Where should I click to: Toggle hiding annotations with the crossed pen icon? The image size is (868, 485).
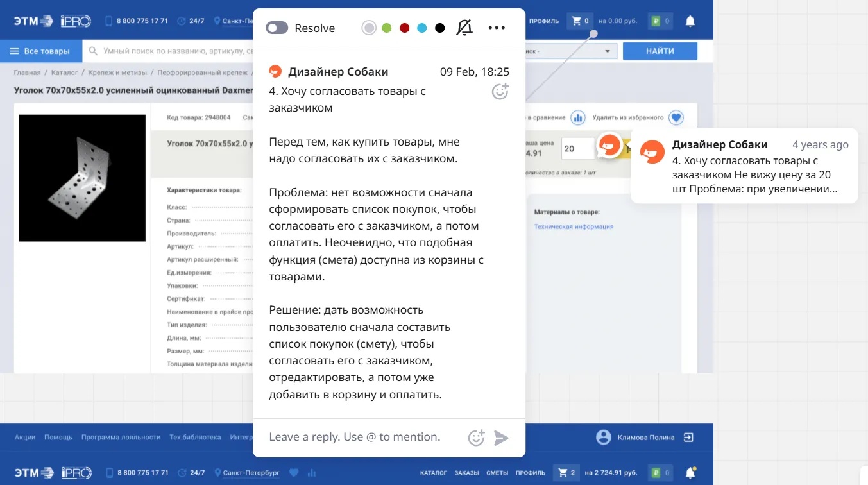point(464,28)
